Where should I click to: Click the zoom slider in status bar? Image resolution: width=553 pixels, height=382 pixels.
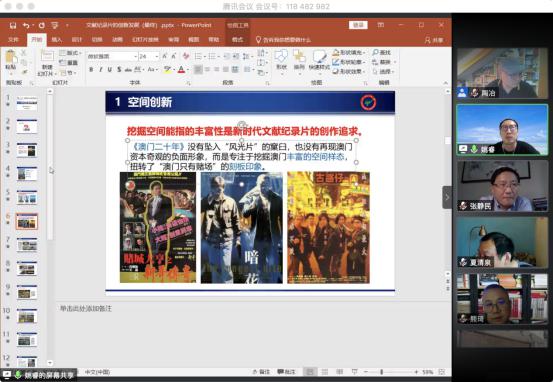382,372
